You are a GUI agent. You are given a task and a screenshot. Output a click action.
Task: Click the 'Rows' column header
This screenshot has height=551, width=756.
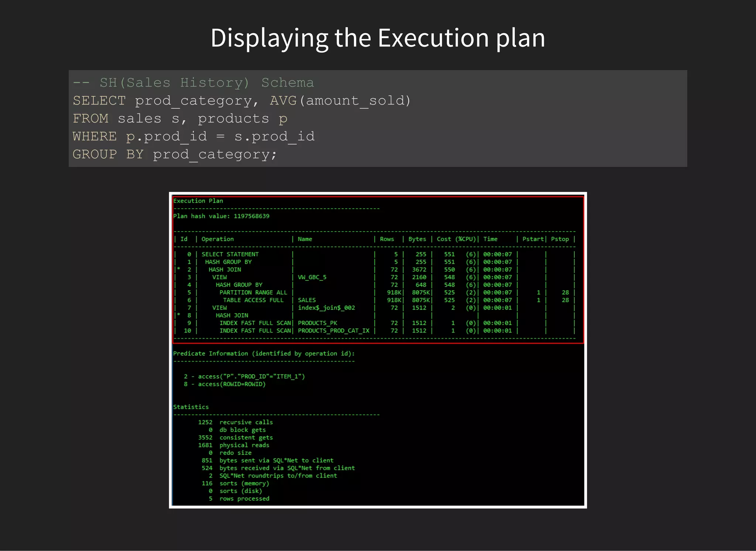(x=387, y=239)
